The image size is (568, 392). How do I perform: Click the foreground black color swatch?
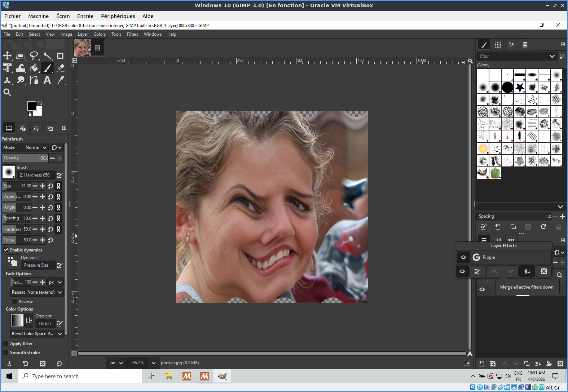point(31,106)
